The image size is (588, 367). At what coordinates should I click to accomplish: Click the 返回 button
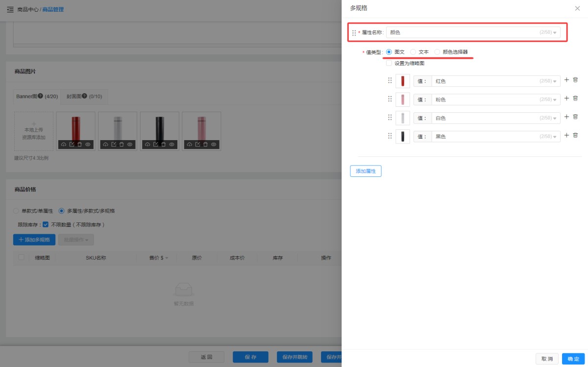coord(207,357)
